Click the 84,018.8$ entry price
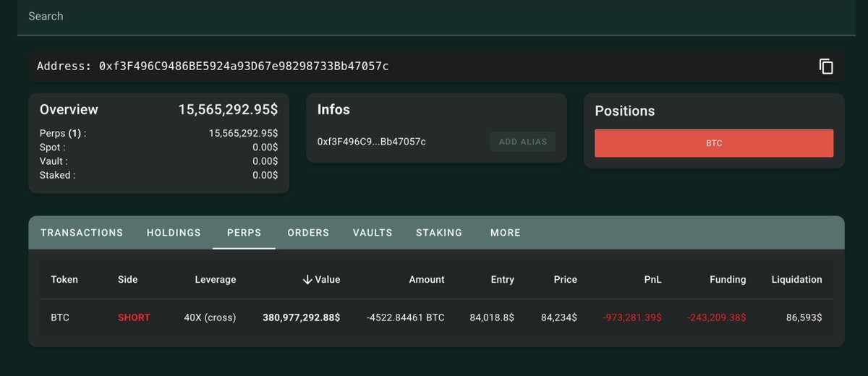 pyautogui.click(x=492, y=317)
